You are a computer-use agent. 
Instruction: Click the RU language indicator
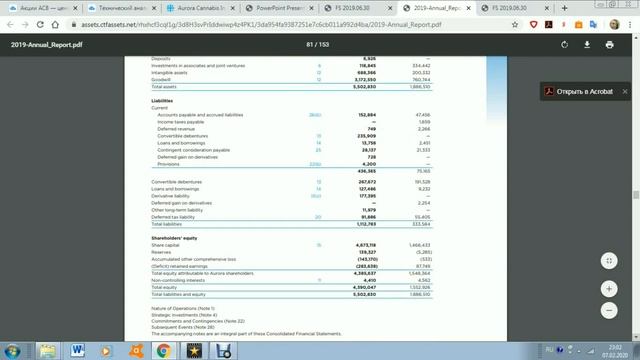tap(549, 350)
